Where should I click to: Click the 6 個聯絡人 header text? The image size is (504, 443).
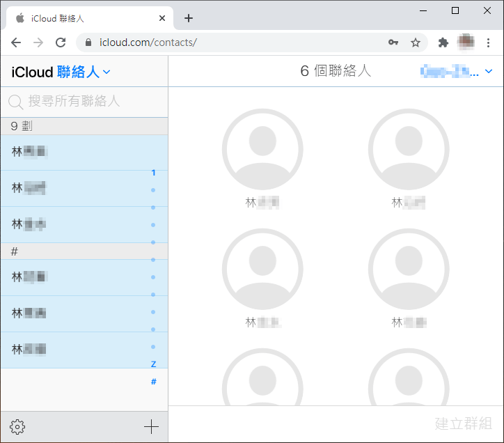[336, 71]
